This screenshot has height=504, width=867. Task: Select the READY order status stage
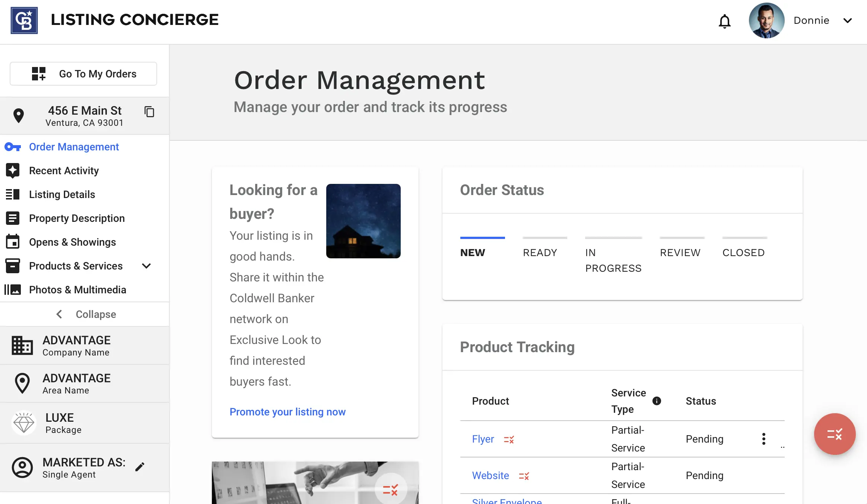click(540, 252)
